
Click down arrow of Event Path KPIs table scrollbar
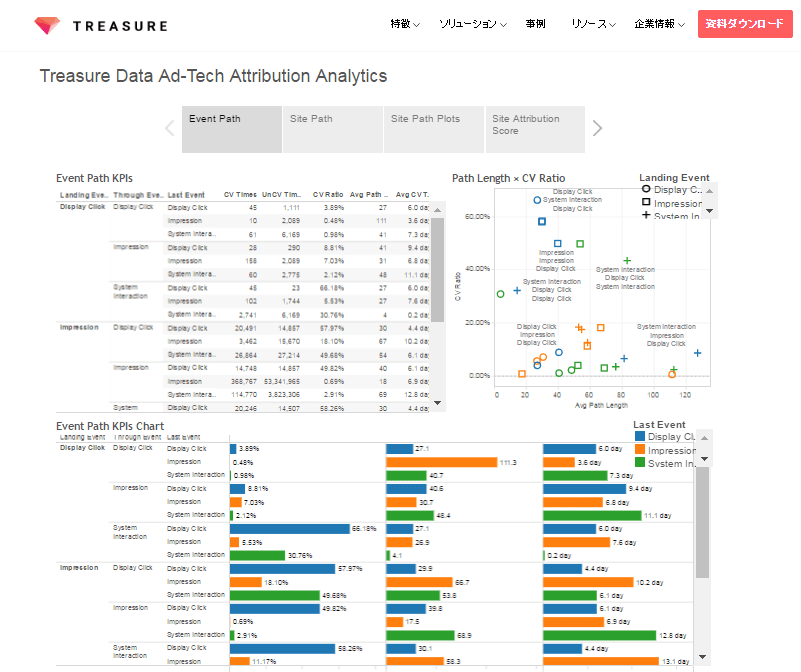(x=437, y=403)
